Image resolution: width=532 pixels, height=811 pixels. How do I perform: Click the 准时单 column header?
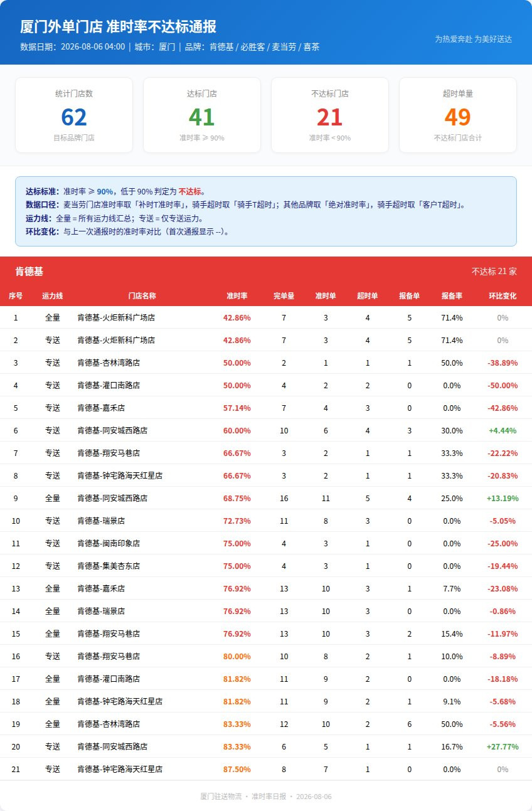[x=326, y=295]
